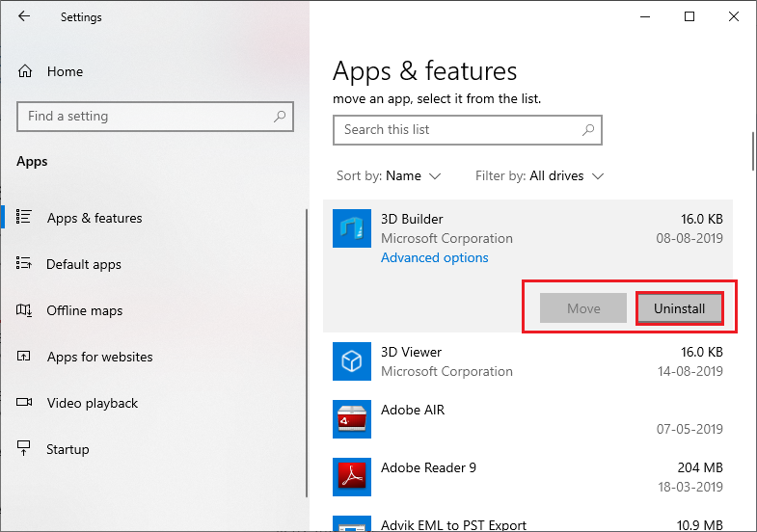
Task: Click the 3D Builder app icon
Action: 352,228
